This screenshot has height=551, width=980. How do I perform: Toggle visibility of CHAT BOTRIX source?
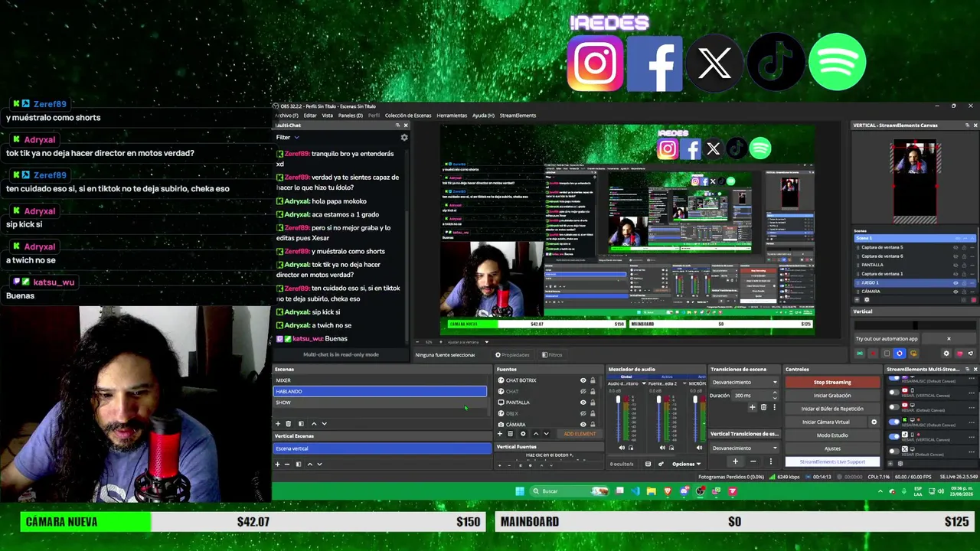pos(583,380)
